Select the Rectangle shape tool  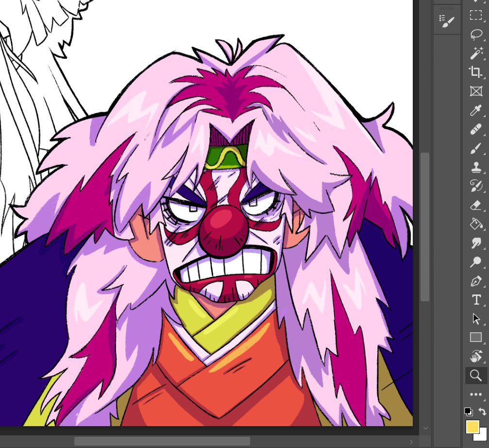coord(476,337)
